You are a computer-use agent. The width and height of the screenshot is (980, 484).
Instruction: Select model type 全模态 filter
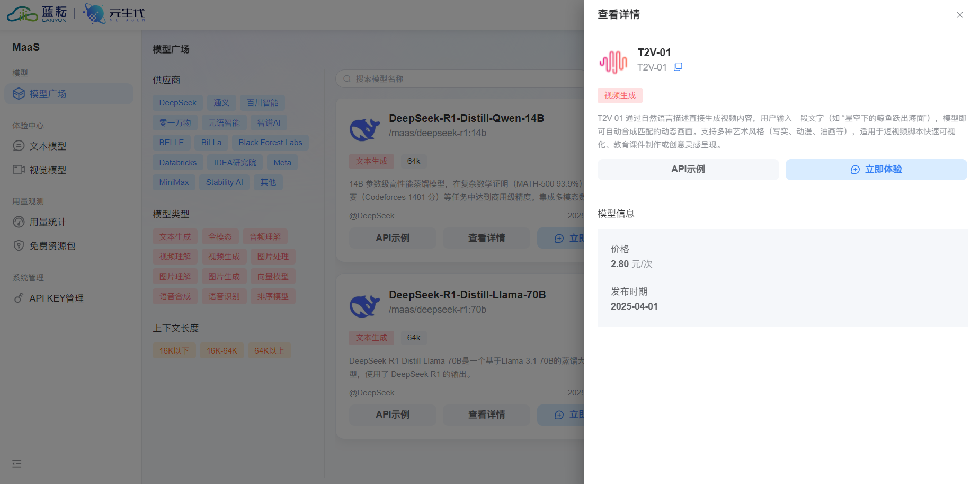220,237
